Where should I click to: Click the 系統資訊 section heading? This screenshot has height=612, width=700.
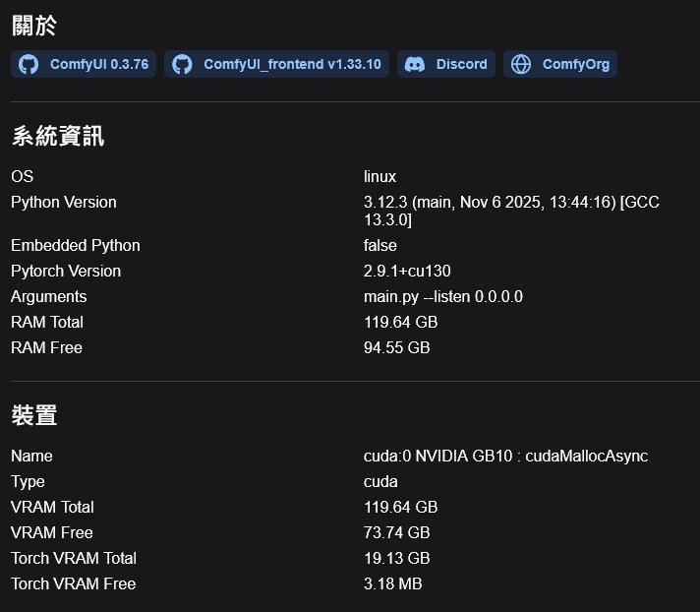[57, 137]
